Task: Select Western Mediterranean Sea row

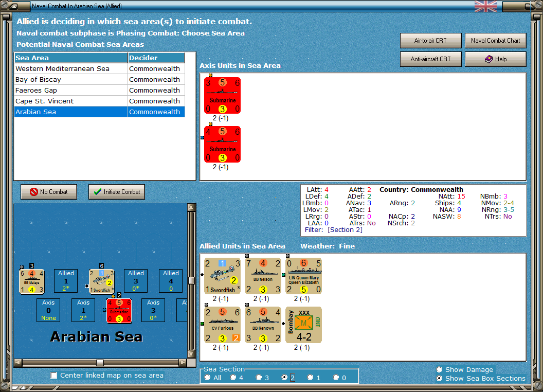Action: 99,68
